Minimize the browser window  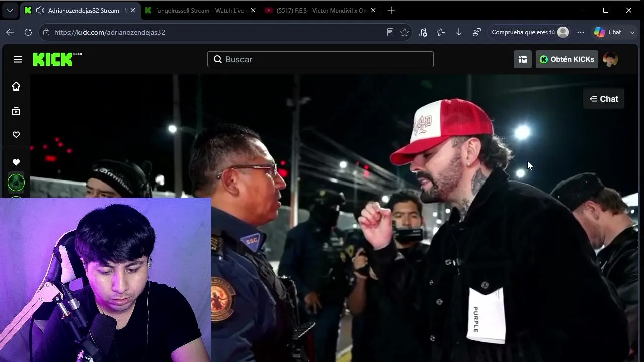(x=583, y=10)
